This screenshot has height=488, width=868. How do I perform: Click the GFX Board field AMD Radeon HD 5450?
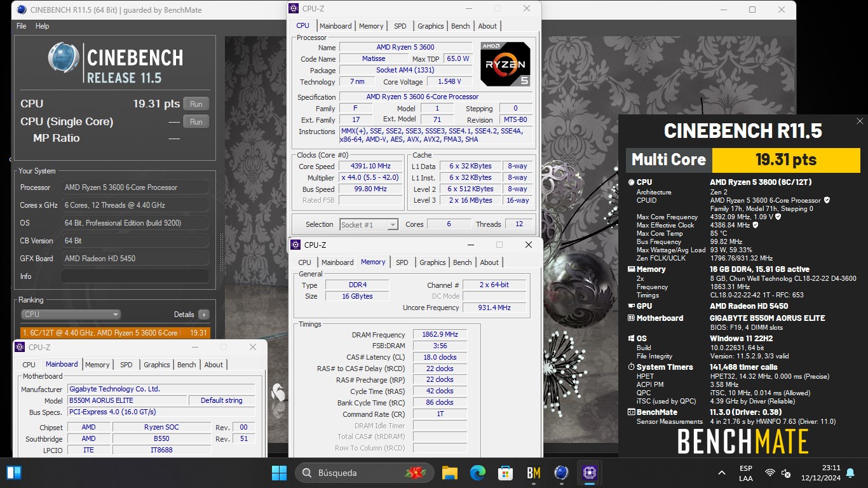[x=135, y=259]
